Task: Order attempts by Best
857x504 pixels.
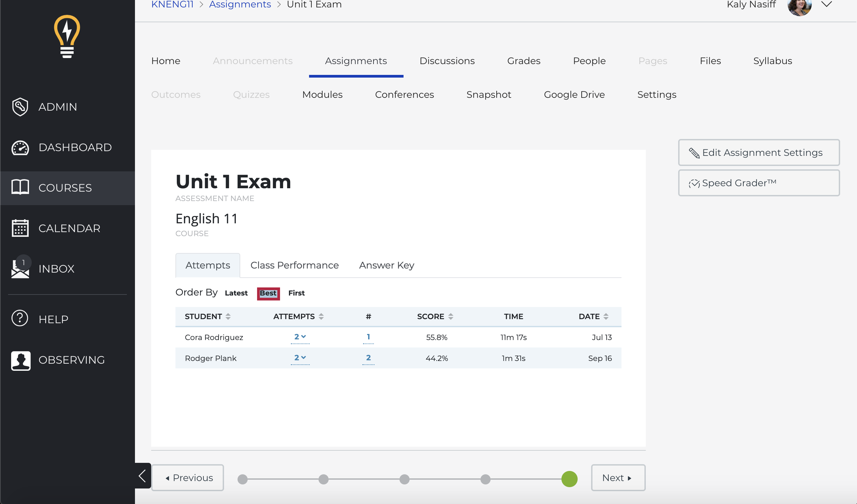Action: [268, 293]
